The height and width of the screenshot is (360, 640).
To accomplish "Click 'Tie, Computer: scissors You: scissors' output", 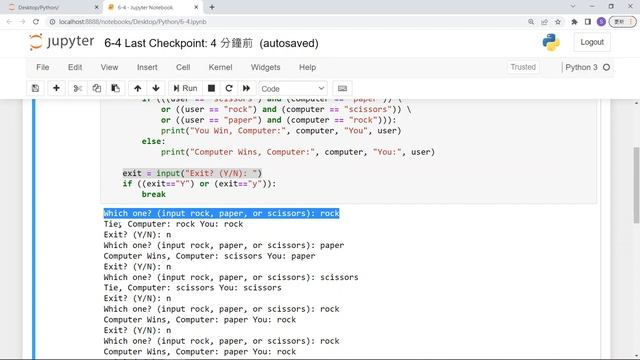I will (x=192, y=288).
